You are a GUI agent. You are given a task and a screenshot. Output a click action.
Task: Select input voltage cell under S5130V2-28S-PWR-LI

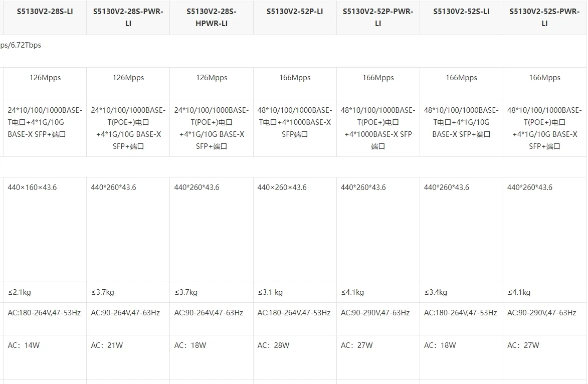pyautogui.click(x=125, y=313)
